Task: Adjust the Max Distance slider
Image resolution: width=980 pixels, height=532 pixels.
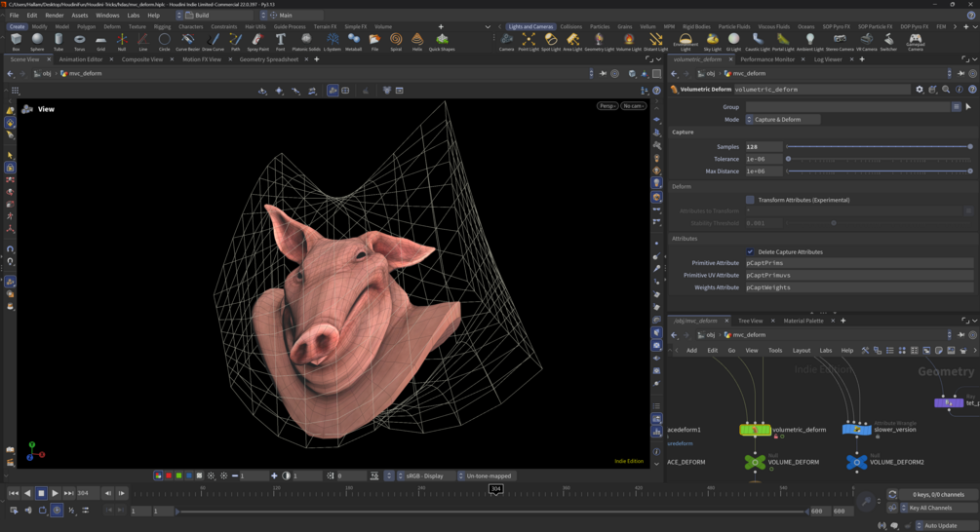Action: tap(879, 171)
